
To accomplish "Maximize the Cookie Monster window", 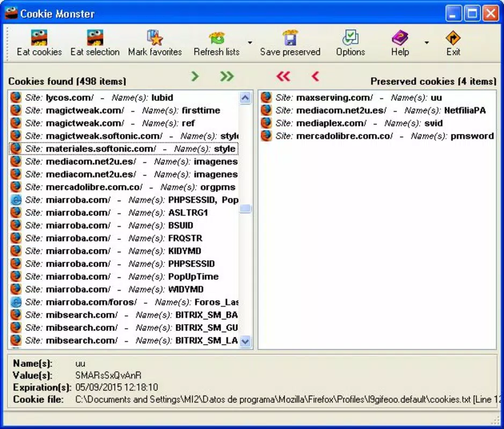I will coord(472,13).
